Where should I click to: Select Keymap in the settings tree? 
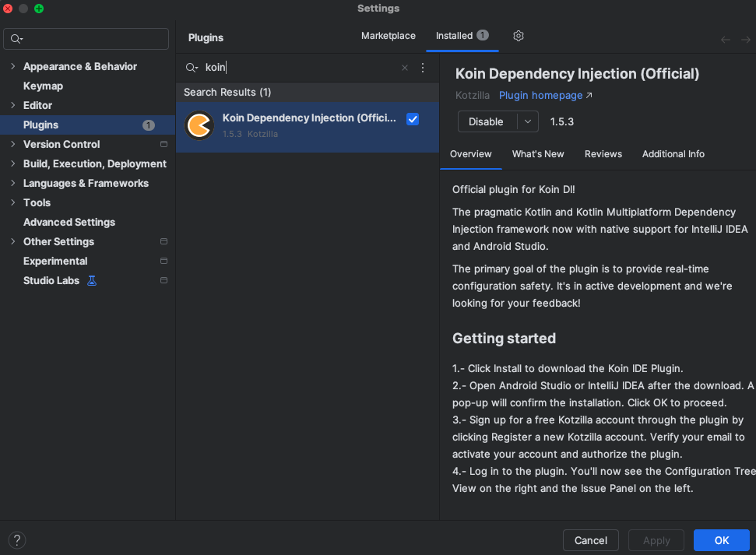pyautogui.click(x=43, y=86)
